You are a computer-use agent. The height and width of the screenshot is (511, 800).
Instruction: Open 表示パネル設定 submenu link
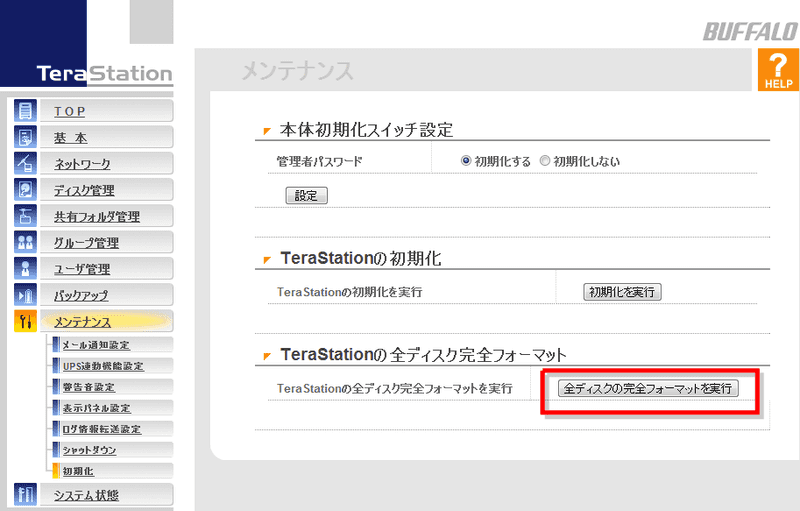(x=96, y=408)
